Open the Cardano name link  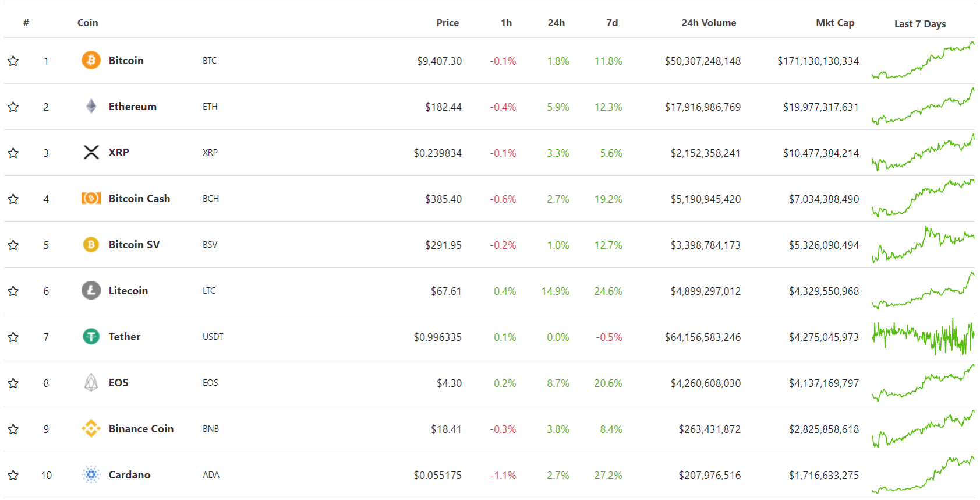pos(129,474)
